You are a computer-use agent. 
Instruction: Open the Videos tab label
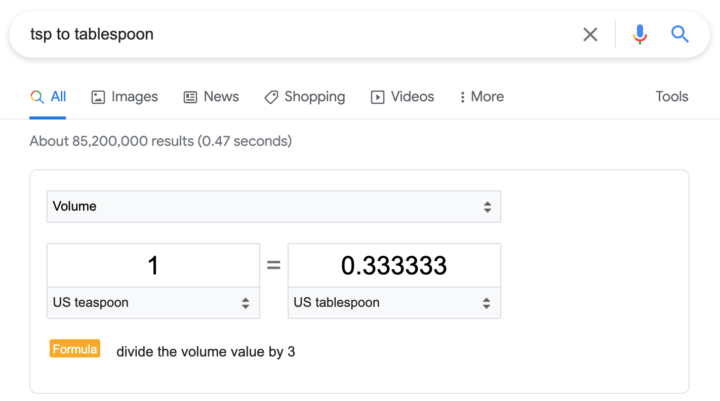point(412,96)
